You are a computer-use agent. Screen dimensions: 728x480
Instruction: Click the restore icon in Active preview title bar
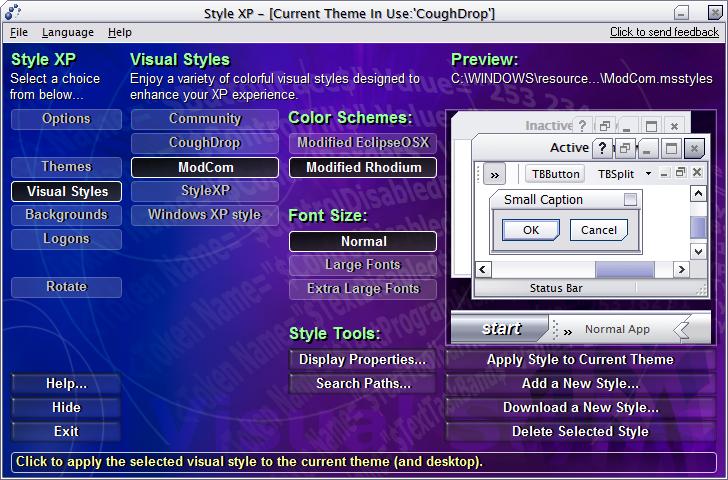[x=625, y=148]
